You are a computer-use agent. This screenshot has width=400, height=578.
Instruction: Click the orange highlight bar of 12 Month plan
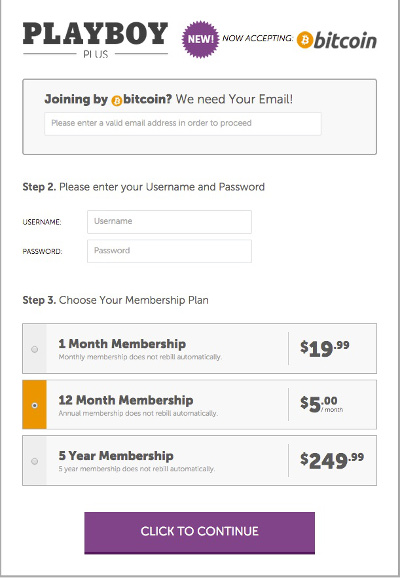point(34,404)
